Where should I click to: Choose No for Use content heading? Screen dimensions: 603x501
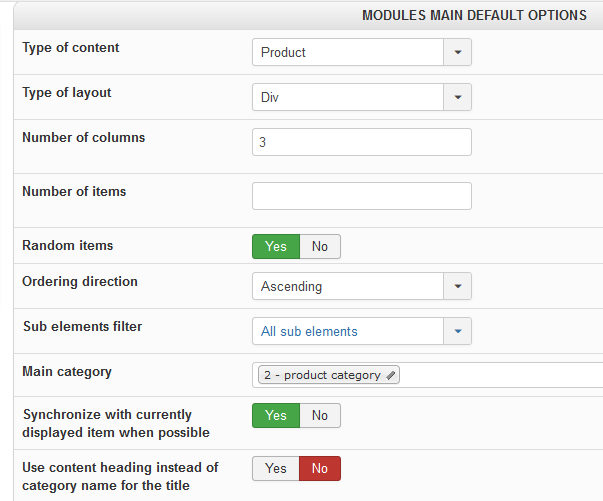click(x=320, y=468)
